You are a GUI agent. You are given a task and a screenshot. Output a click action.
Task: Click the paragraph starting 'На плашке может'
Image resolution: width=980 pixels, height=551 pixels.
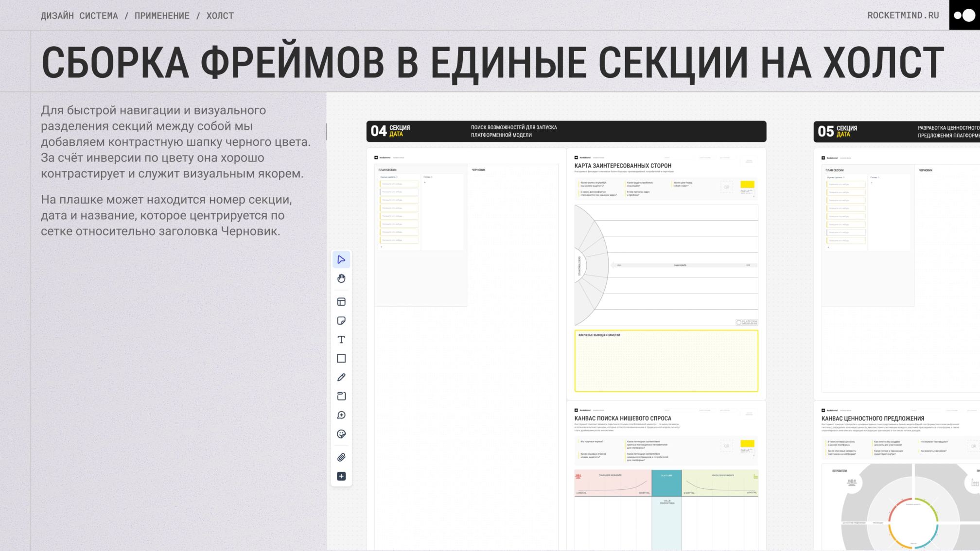coord(167,215)
